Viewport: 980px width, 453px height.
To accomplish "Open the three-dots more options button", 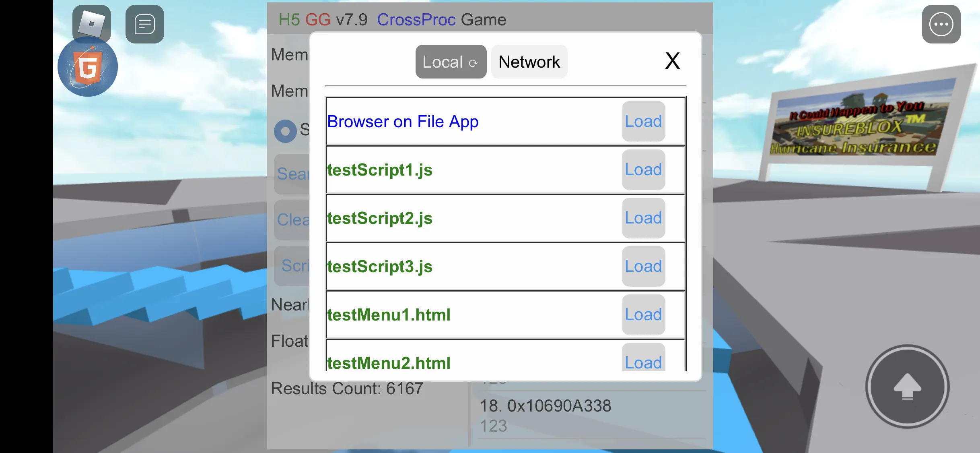I will pos(941,24).
